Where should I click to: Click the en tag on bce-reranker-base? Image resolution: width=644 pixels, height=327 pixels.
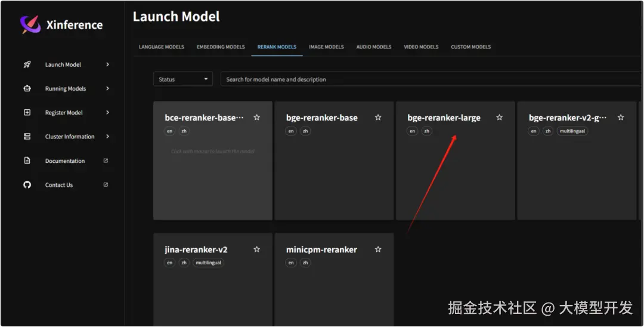[x=169, y=131]
